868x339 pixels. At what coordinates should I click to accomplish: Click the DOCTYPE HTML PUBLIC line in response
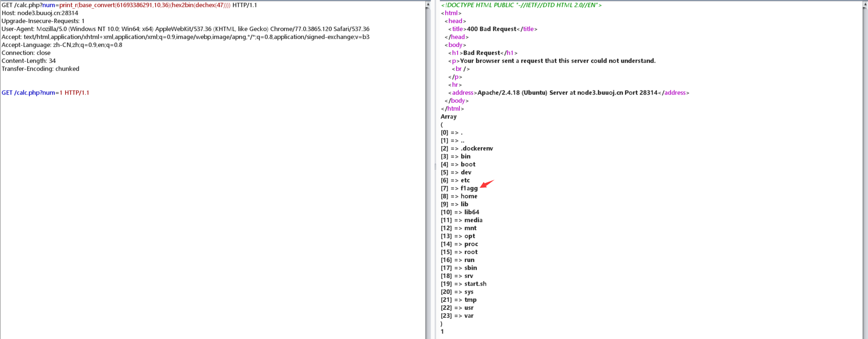pos(521,5)
